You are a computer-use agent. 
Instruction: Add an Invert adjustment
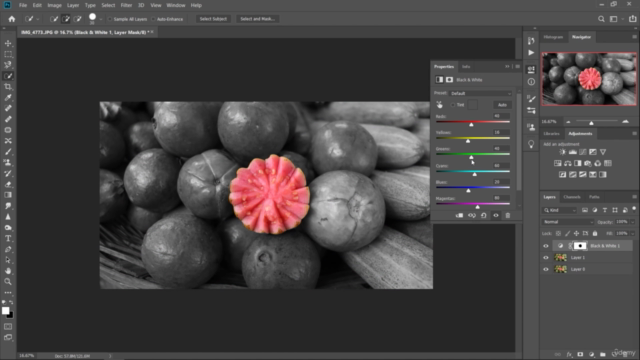click(562, 175)
